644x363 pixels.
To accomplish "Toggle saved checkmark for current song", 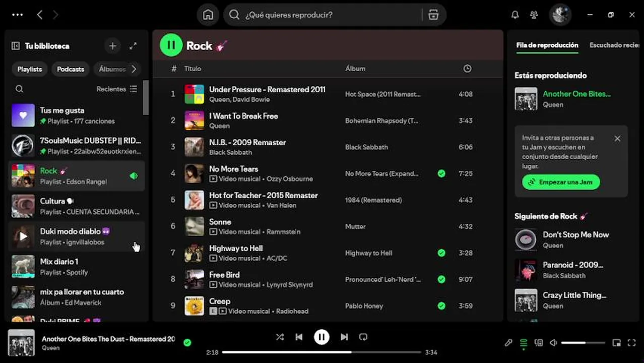I will click(x=187, y=342).
